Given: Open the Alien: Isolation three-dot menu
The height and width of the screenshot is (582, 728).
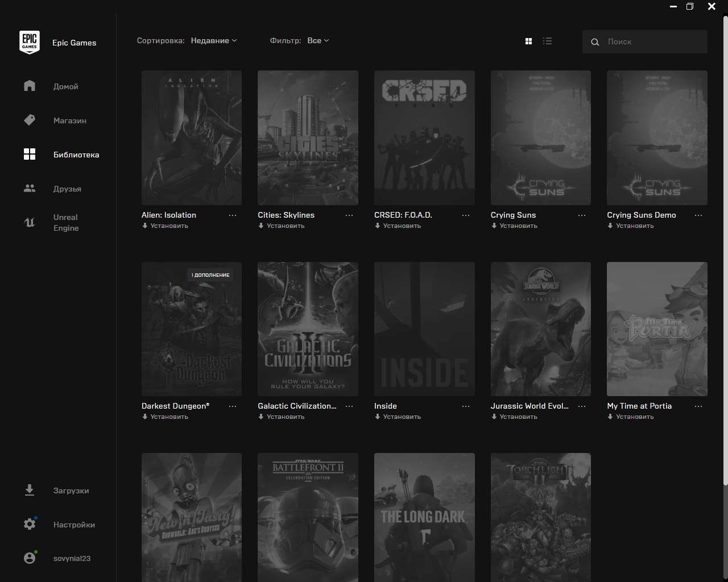Looking at the screenshot, I should (233, 215).
